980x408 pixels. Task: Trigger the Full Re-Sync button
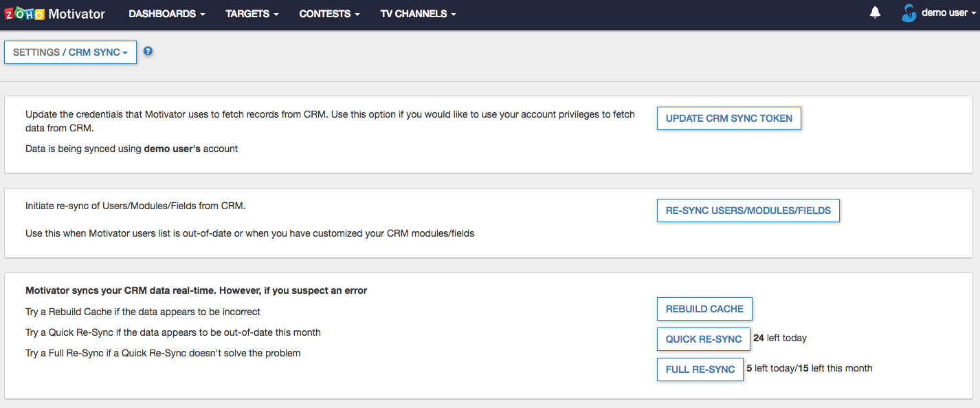pos(700,369)
